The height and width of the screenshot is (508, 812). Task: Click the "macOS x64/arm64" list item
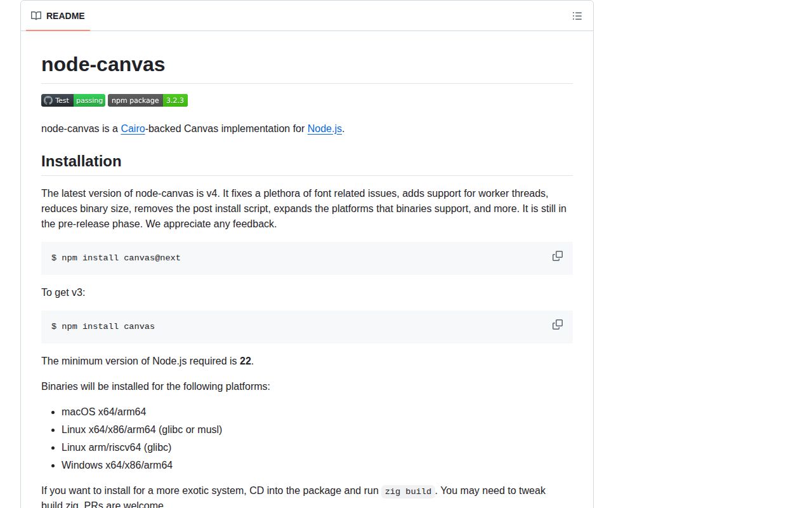104,411
